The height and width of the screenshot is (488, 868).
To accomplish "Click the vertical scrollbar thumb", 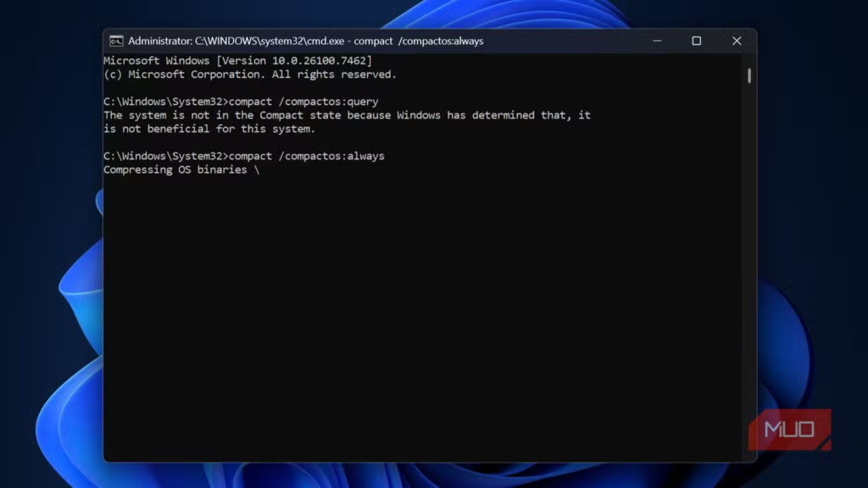I will [749, 76].
